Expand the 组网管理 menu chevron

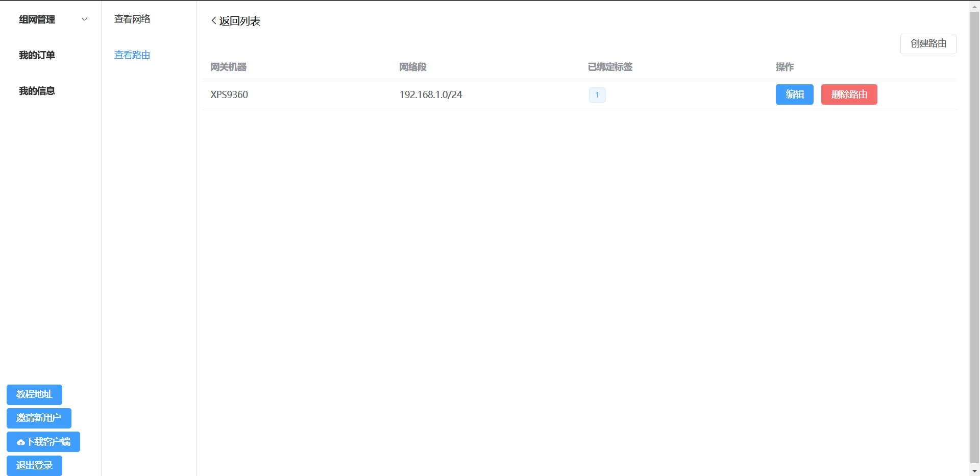click(x=85, y=19)
